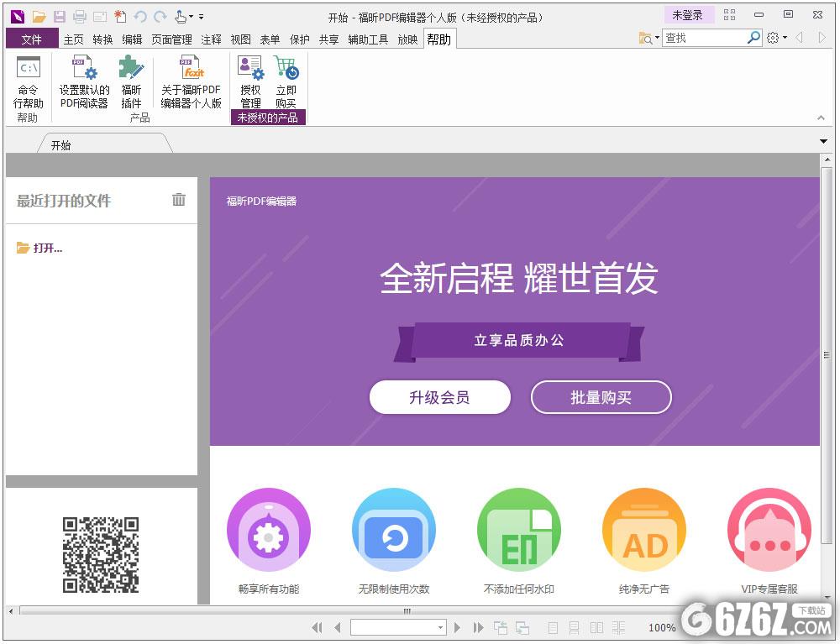Click the redo arrow icon
The height and width of the screenshot is (644, 840).
(160, 17)
